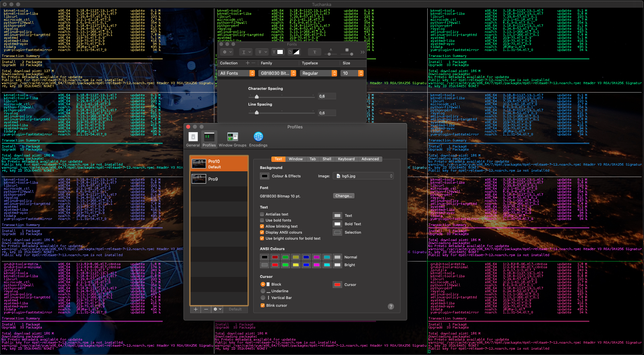Remove font collection with minus icon
644x355 pixels.
[x=253, y=63]
